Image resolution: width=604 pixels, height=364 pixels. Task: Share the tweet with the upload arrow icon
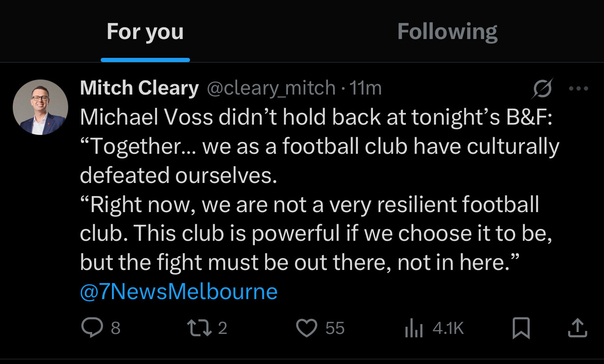(x=578, y=328)
